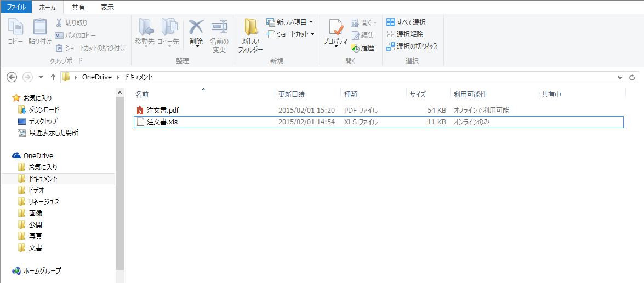Select the file 注文書.pdf
644x283 pixels.
[x=163, y=111]
